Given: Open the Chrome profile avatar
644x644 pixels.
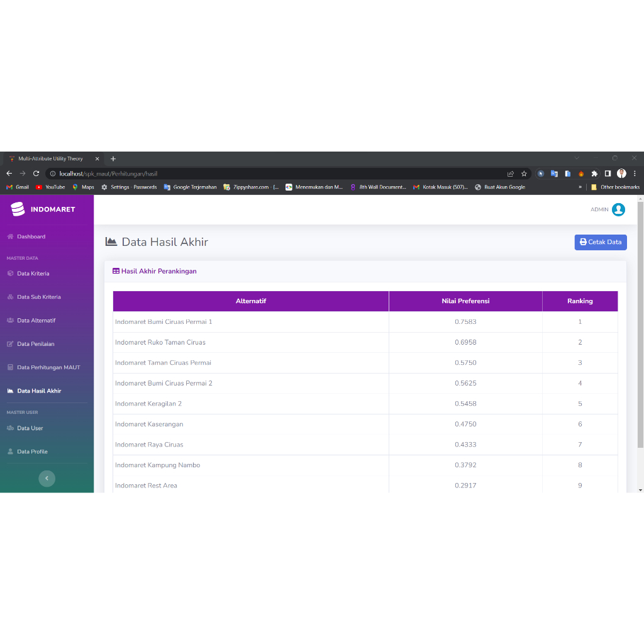Looking at the screenshot, I should point(621,174).
